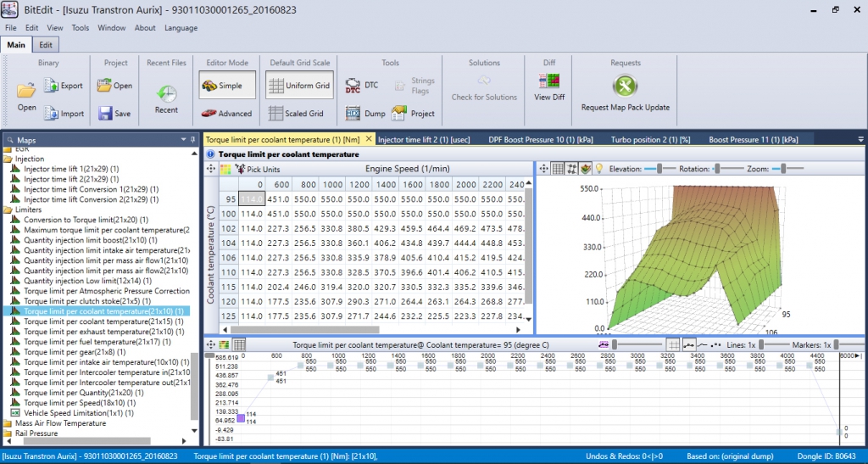Select Advanced editor mode
This screenshot has width=868, height=464.
tap(226, 113)
